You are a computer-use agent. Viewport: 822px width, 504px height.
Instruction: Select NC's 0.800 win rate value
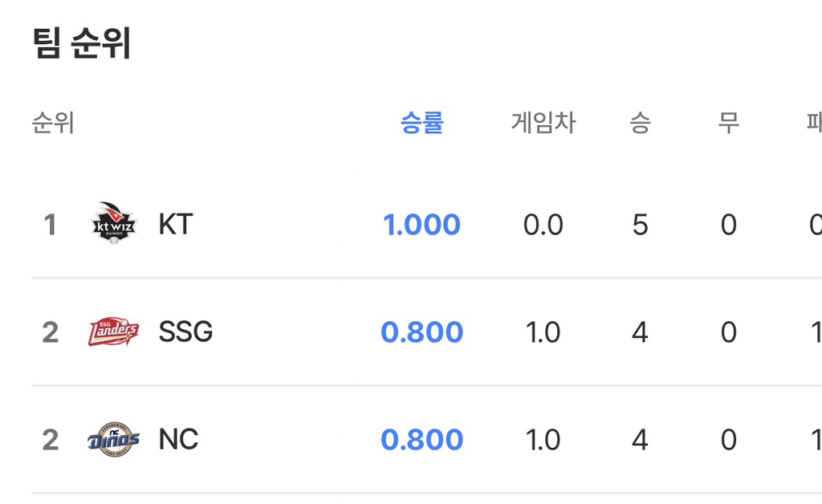[422, 440]
